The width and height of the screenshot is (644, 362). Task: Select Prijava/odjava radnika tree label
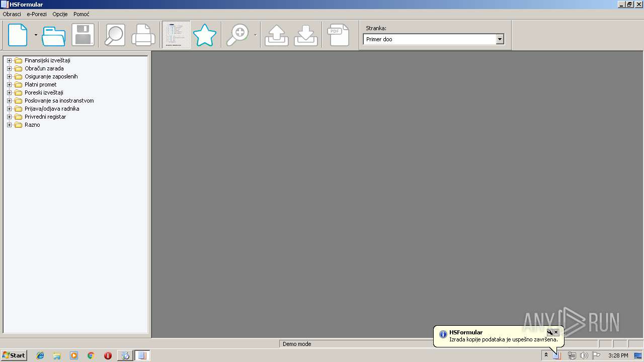click(x=52, y=109)
